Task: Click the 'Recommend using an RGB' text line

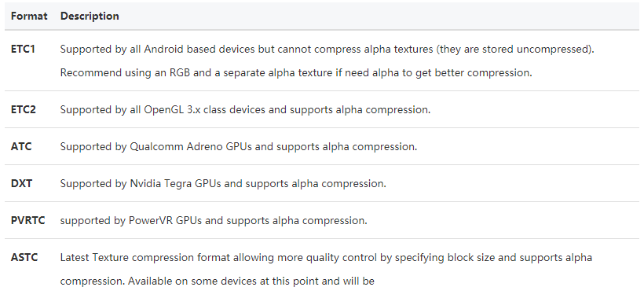Action: tap(296, 73)
